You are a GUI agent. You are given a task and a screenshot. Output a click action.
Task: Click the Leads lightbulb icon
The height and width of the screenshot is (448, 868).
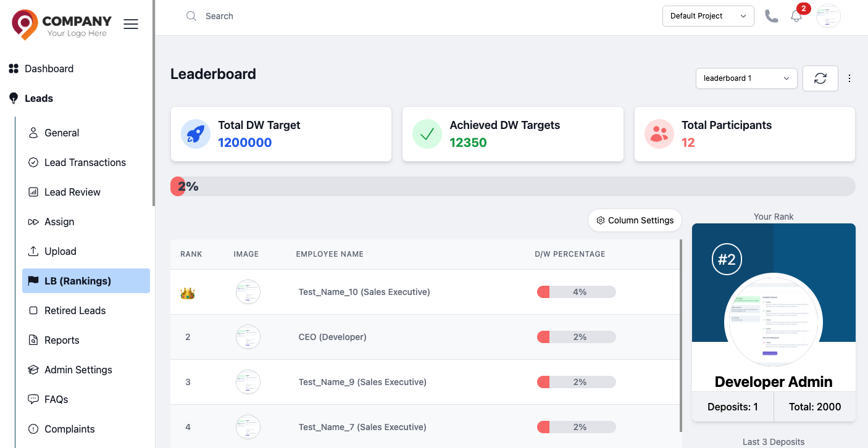[14, 98]
